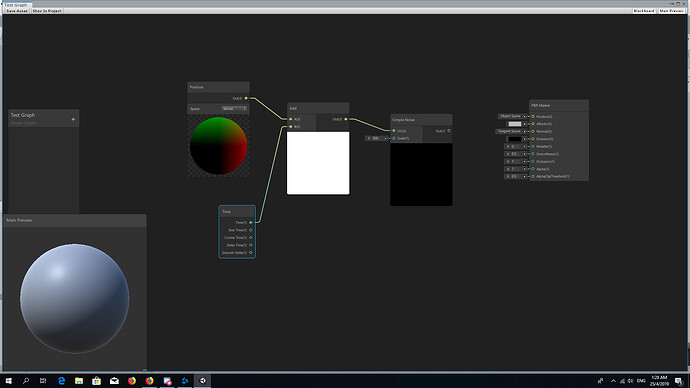This screenshot has height=388, width=690.
Task: Open the Space dropdown on the Position node
Action: click(x=235, y=109)
